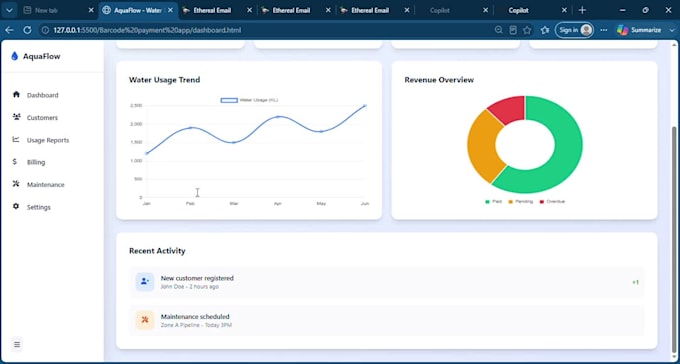Toggle the Overdue legend item
The height and width of the screenshot is (364, 680).
coord(552,201)
